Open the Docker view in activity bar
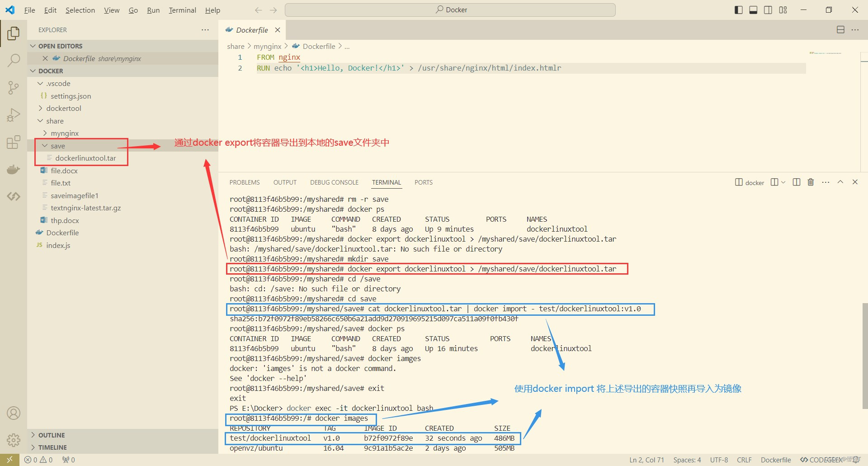Image resolution: width=868 pixels, height=466 pixels. click(14, 169)
